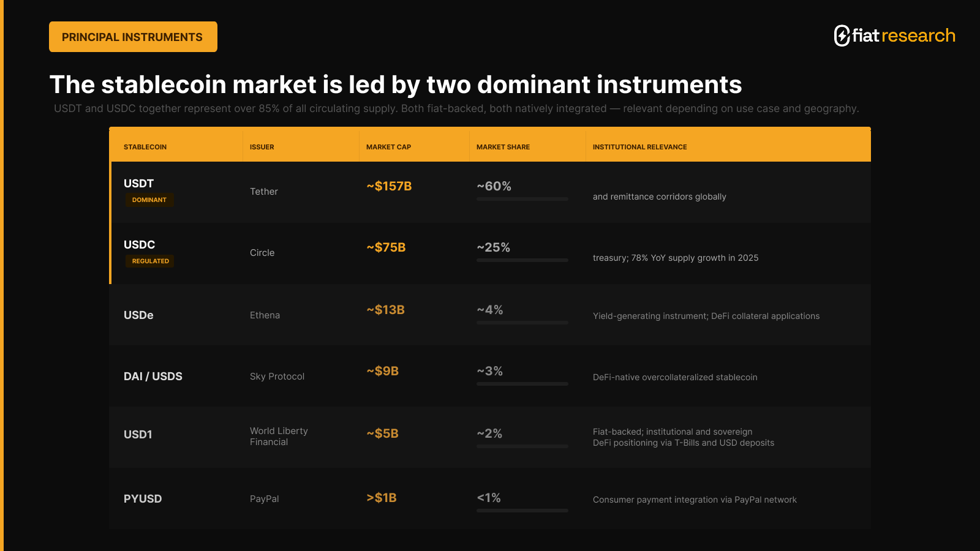Viewport: 980px width, 551px height.
Task: Select the MARKET CAP column header
Action: tap(388, 147)
